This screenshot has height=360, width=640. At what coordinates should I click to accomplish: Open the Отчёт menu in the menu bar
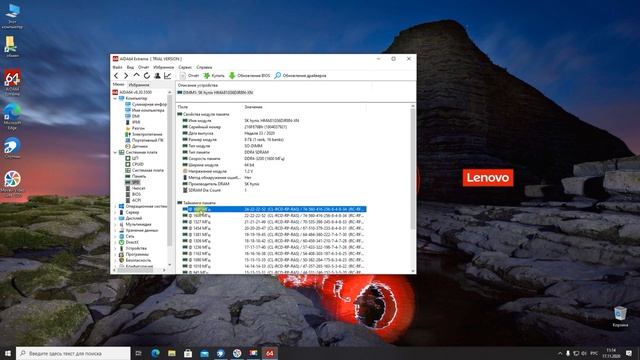coord(143,67)
